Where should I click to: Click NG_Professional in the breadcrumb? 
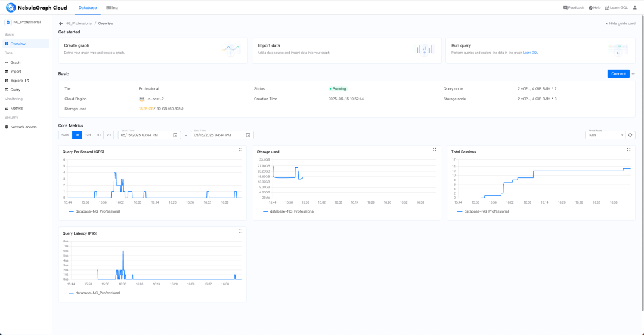[x=79, y=23]
